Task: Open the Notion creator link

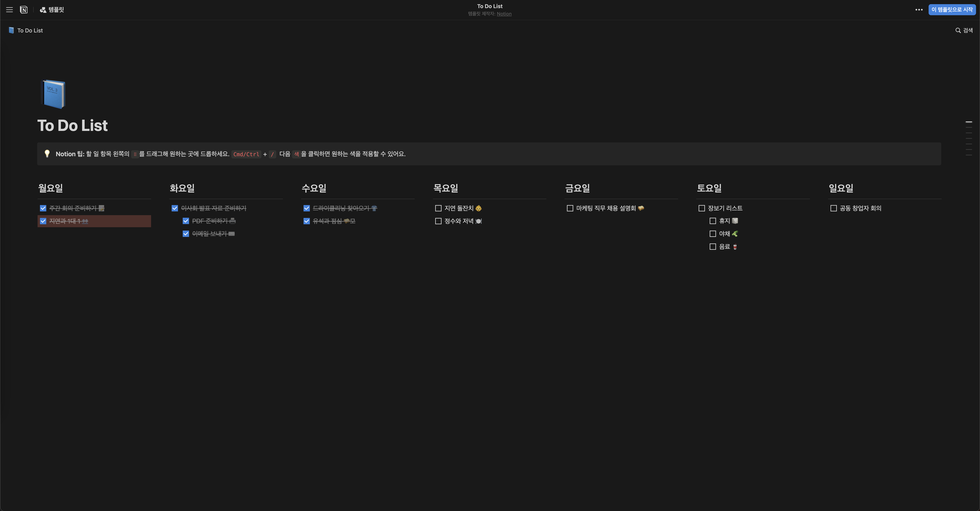Action: tap(504, 14)
